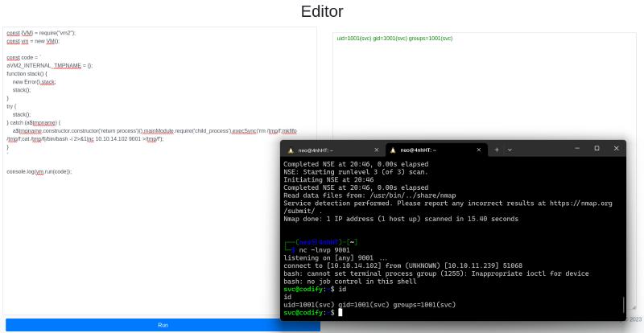
Task: Click the const VM require line
Action: coord(40,33)
